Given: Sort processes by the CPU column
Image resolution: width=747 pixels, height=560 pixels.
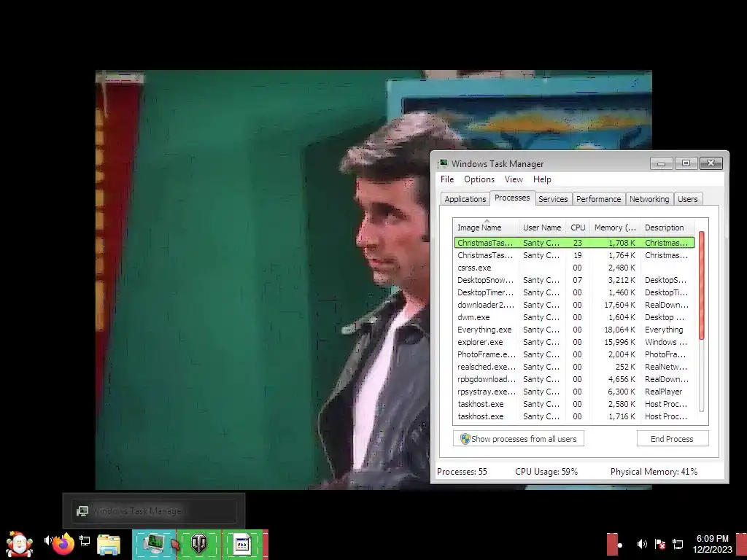Looking at the screenshot, I should [578, 227].
